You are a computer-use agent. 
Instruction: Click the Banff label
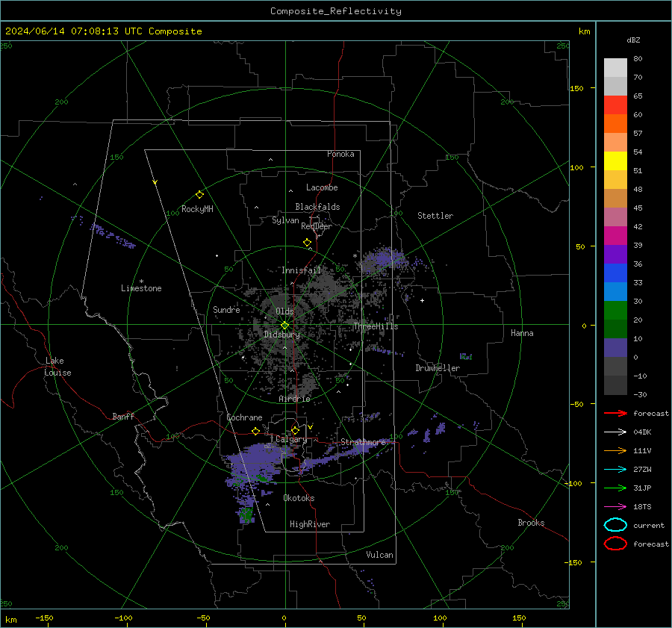(123, 416)
